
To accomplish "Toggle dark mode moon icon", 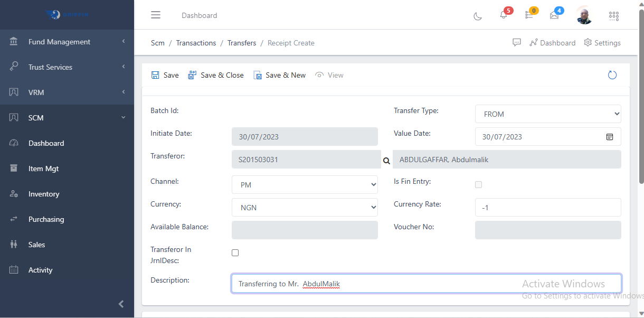I will (478, 16).
